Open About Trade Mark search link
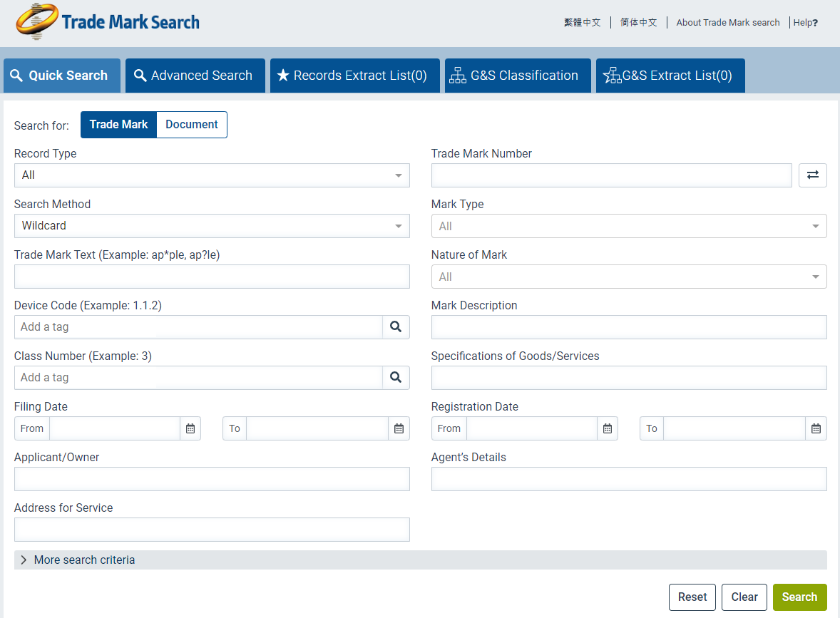The width and height of the screenshot is (840, 618). (x=727, y=23)
